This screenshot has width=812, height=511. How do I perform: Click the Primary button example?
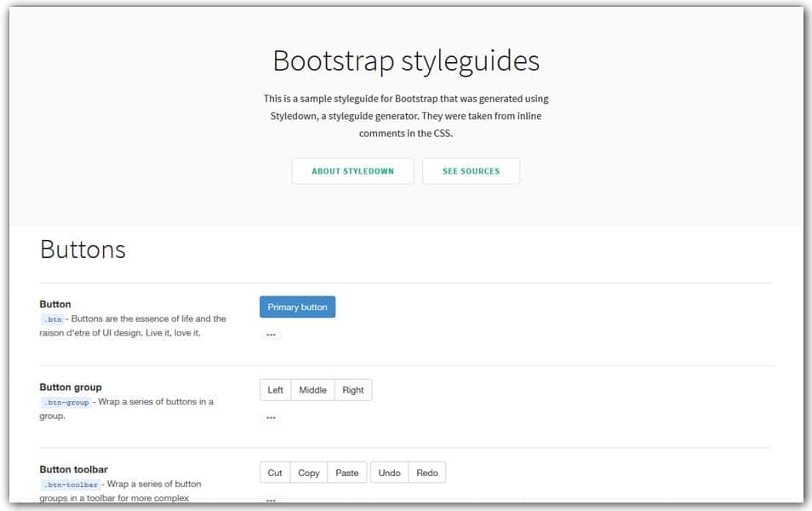point(297,307)
